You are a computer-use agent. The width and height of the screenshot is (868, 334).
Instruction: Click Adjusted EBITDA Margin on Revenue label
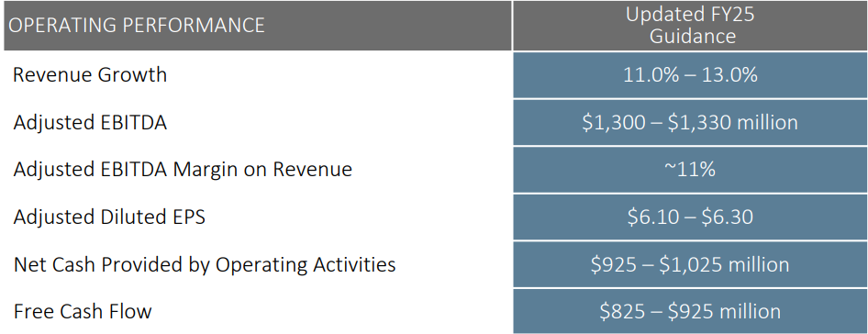click(183, 170)
